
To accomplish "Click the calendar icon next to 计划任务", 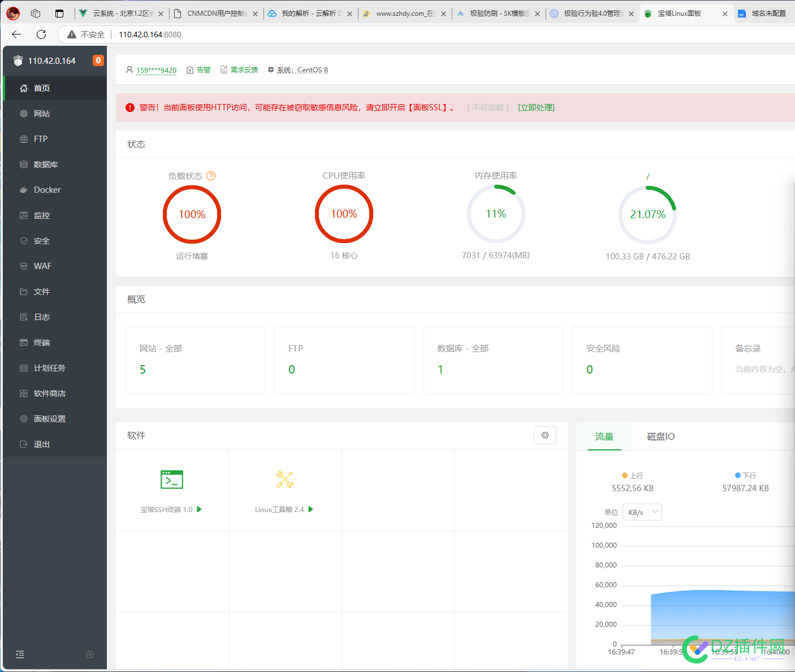I will tap(24, 368).
